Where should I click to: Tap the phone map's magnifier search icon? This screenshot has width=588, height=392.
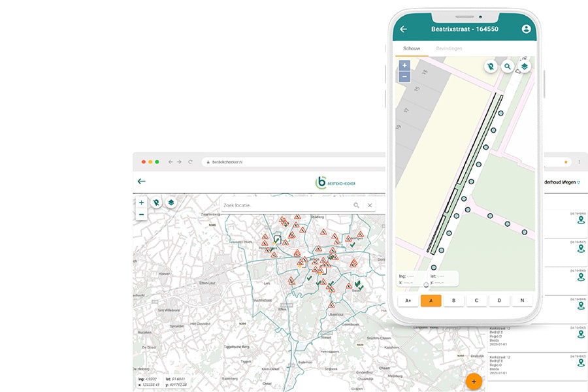[x=507, y=67]
